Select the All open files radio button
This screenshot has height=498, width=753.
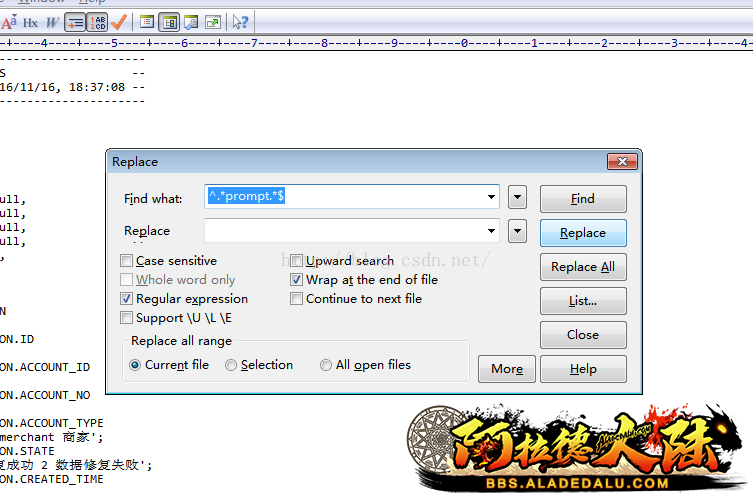(326, 366)
